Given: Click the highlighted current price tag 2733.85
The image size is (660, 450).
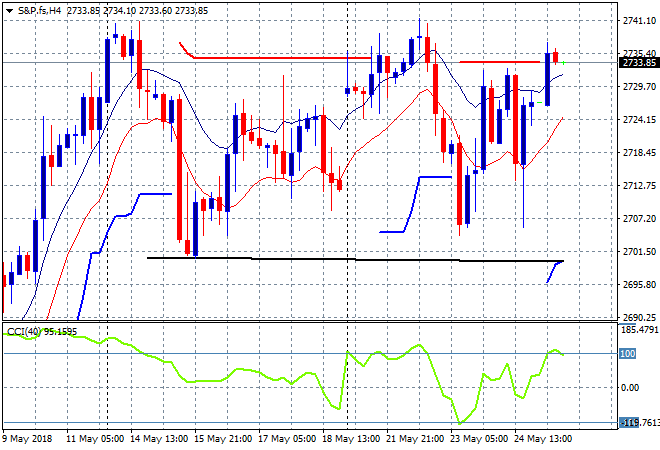Looking at the screenshot, I should (x=639, y=63).
